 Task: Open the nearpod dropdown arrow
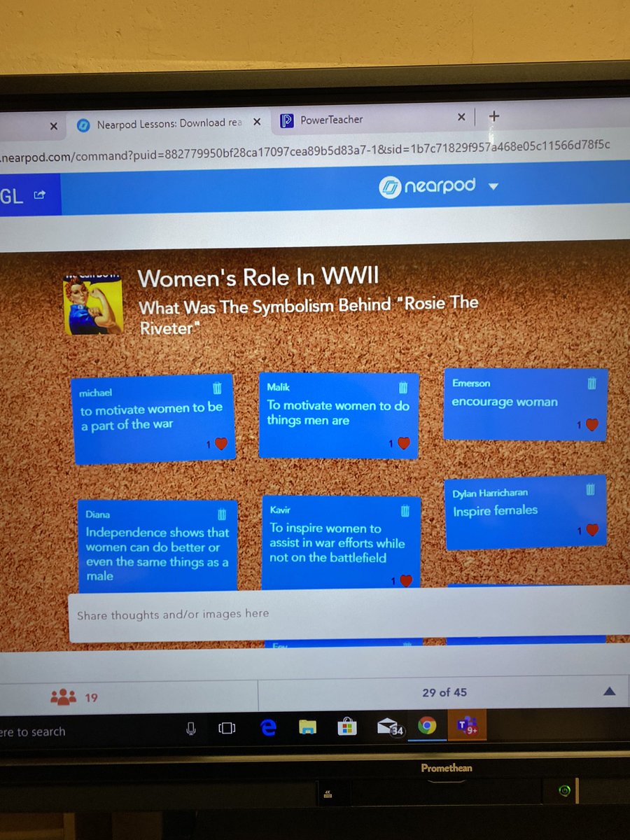[x=492, y=187]
